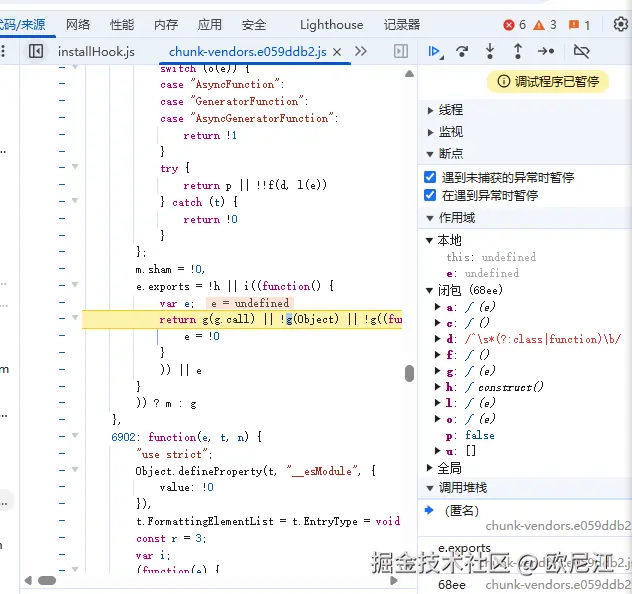
Task: Expand the 线程 (Threads) section
Action: [x=430, y=110]
